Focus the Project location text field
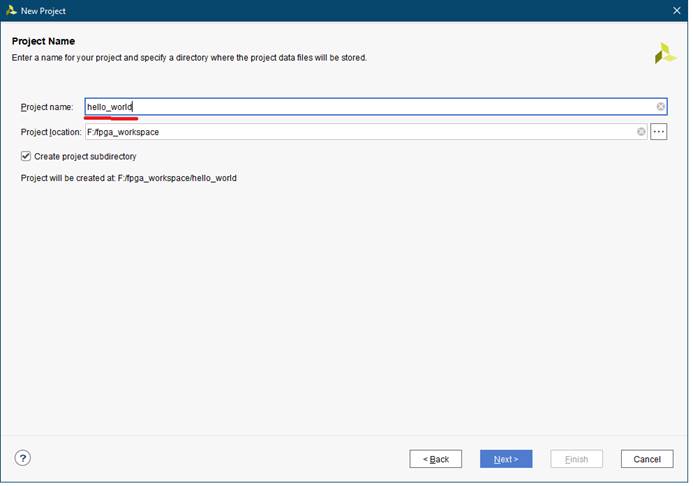 (x=360, y=132)
